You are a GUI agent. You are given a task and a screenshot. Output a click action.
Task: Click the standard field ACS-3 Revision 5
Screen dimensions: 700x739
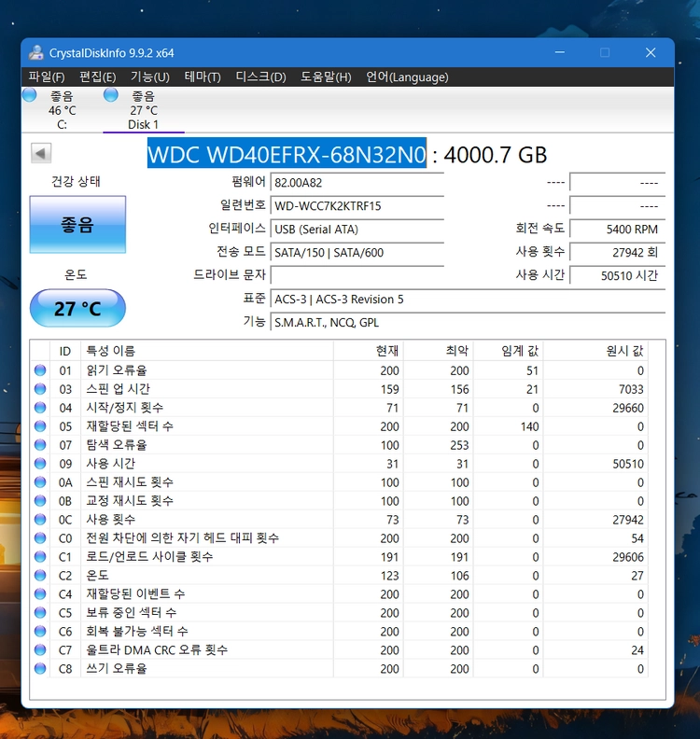(468, 300)
